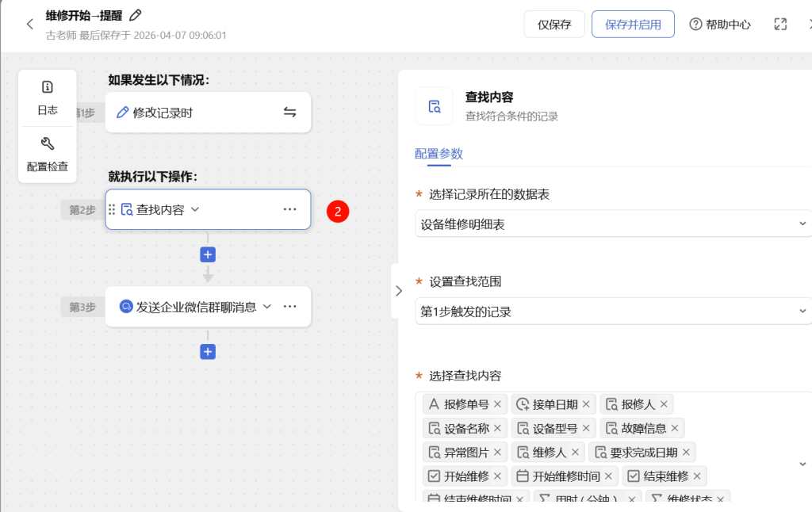
Task: Click drag handle on 查找内容 step
Action: 112,209
